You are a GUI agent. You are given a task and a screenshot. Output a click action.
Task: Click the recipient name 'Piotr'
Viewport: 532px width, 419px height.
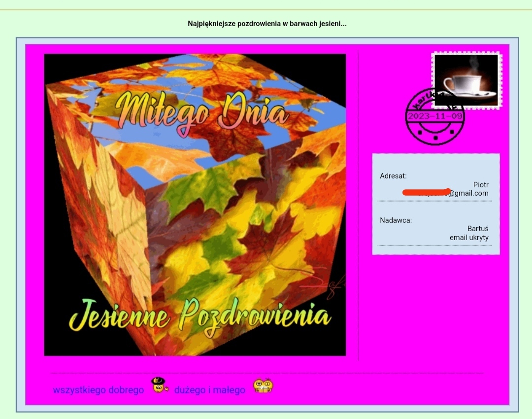coord(481,185)
